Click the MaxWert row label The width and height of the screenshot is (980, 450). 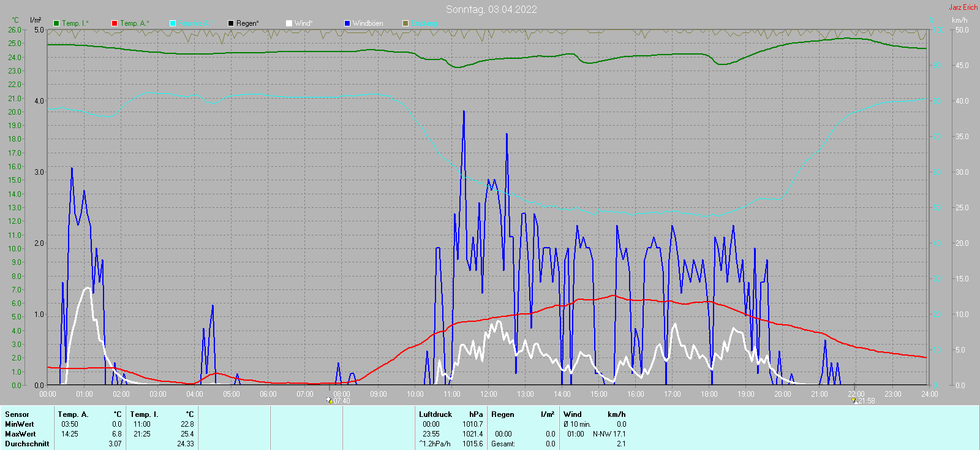pos(20,434)
